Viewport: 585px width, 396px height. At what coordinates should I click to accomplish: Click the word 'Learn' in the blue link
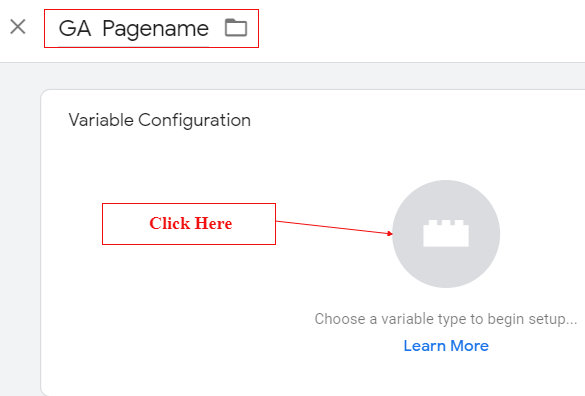coord(425,346)
